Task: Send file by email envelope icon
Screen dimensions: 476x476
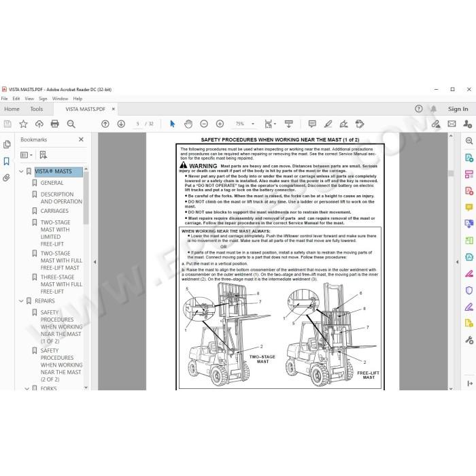Action: pyautogui.click(x=452, y=124)
